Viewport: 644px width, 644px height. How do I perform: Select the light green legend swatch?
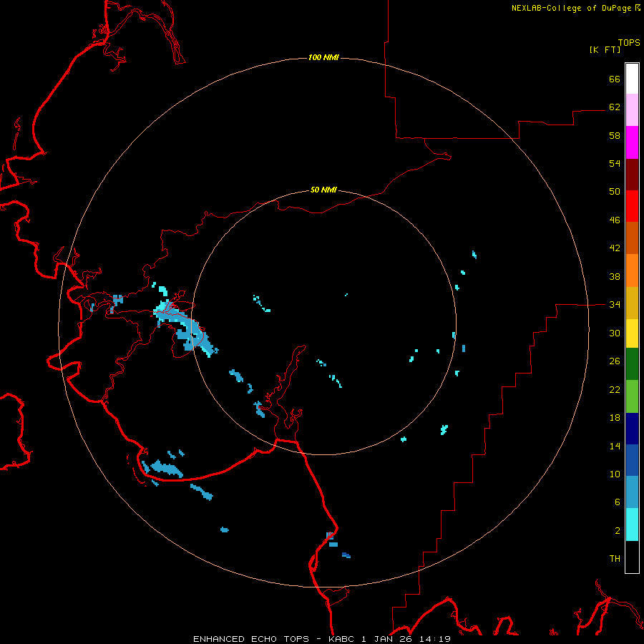pos(632,396)
